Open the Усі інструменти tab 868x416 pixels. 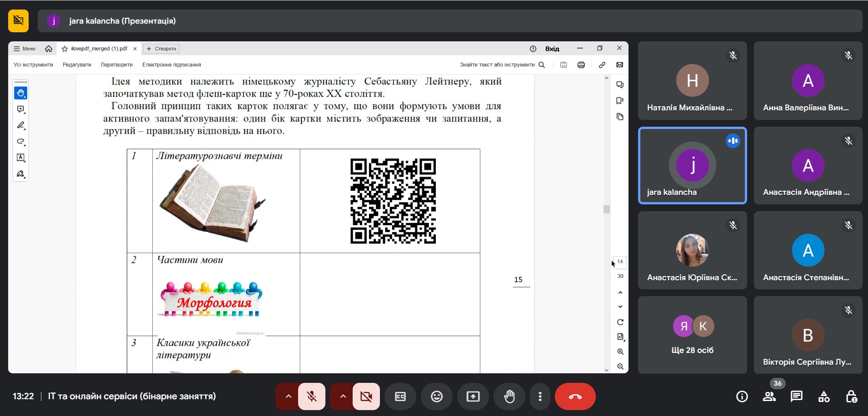[33, 65]
